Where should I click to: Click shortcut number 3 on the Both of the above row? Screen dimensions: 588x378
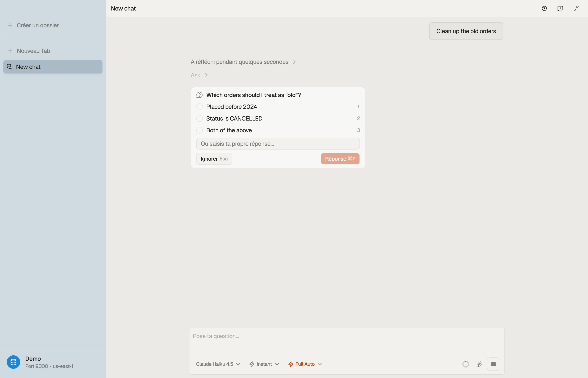coord(358,130)
